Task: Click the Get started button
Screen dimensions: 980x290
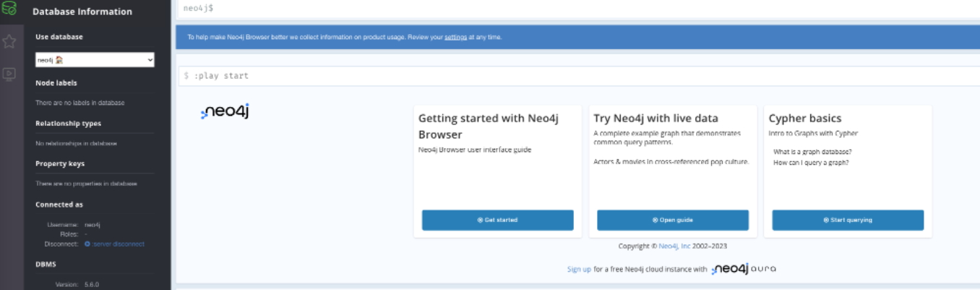Action: click(x=497, y=220)
